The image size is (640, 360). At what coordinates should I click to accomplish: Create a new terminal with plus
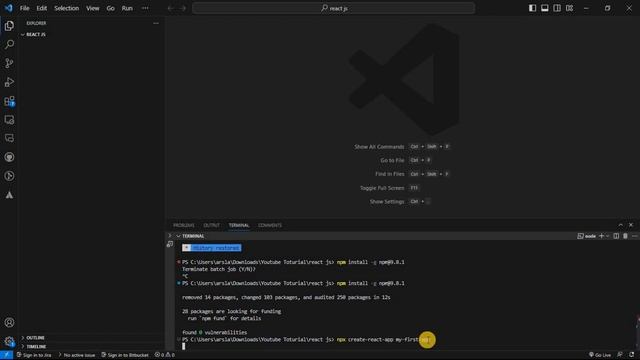tap(601, 236)
